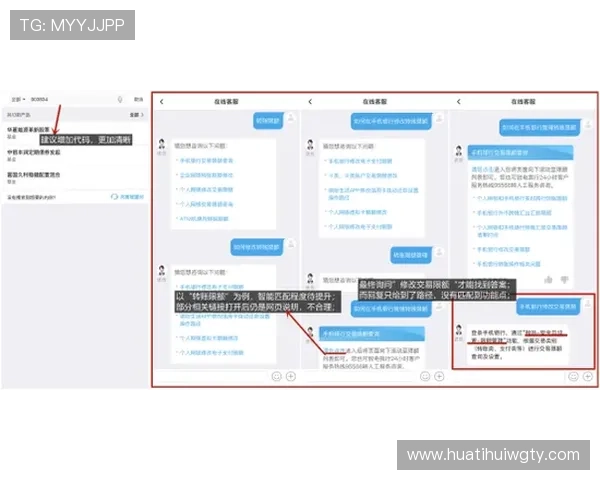Open the 全部 category dropdown beside search box

click(x=18, y=100)
